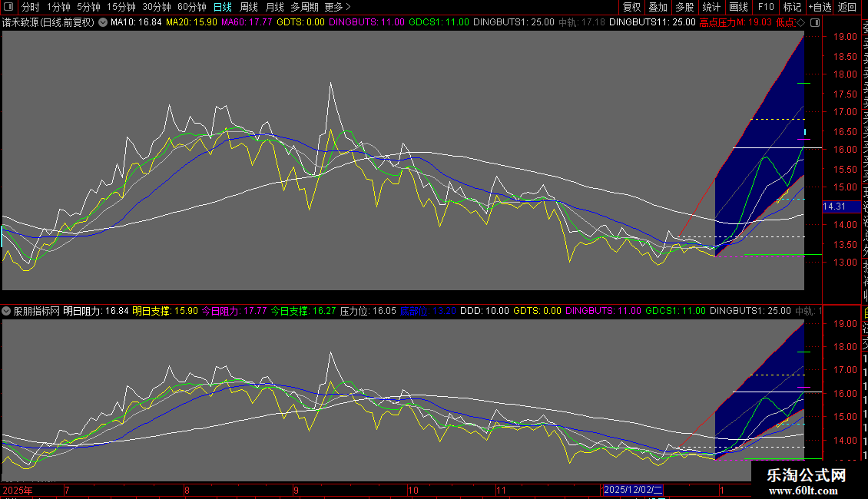Select the 60分钟 timeframe
The image size is (868, 499).
[192, 7]
